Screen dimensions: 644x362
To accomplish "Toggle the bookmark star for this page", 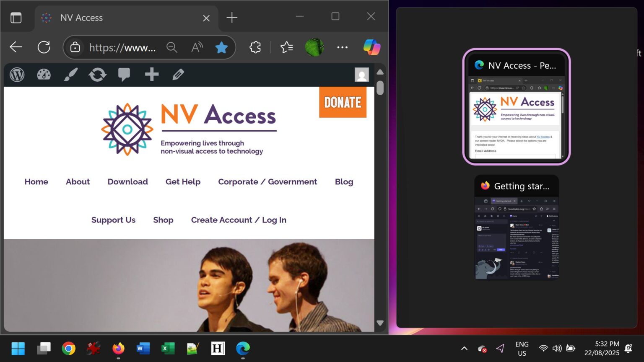I will (221, 47).
